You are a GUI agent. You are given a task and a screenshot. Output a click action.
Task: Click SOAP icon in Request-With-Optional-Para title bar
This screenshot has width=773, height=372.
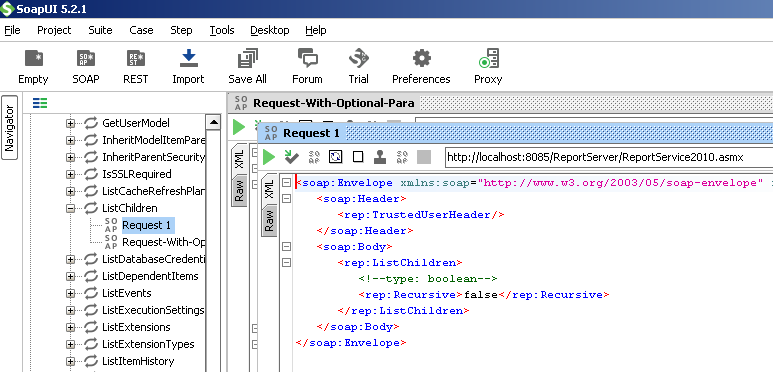[241, 103]
